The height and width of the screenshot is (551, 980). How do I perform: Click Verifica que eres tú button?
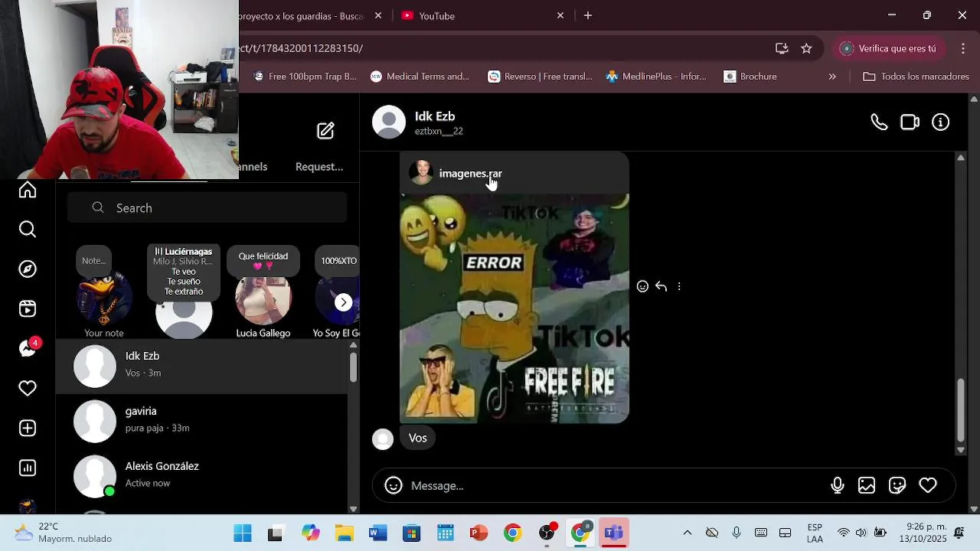pyautogui.click(x=888, y=48)
